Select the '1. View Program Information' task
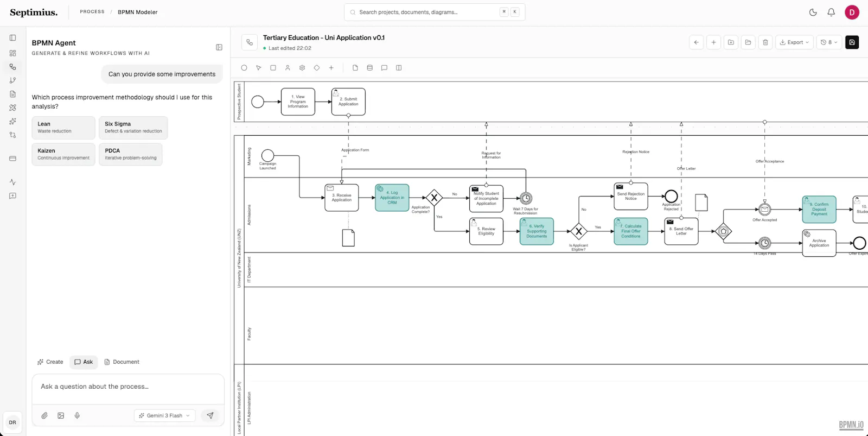The height and width of the screenshot is (436, 868). [x=298, y=102]
